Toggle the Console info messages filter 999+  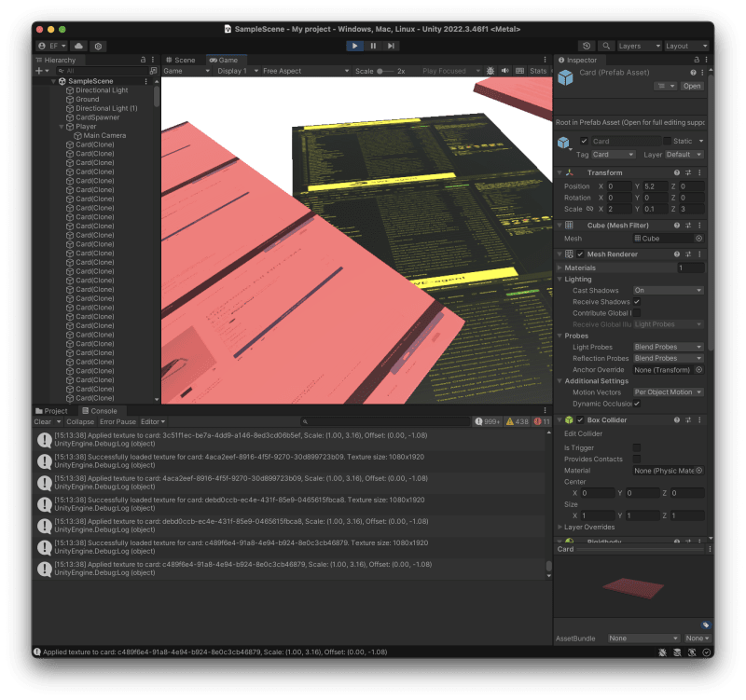click(487, 422)
